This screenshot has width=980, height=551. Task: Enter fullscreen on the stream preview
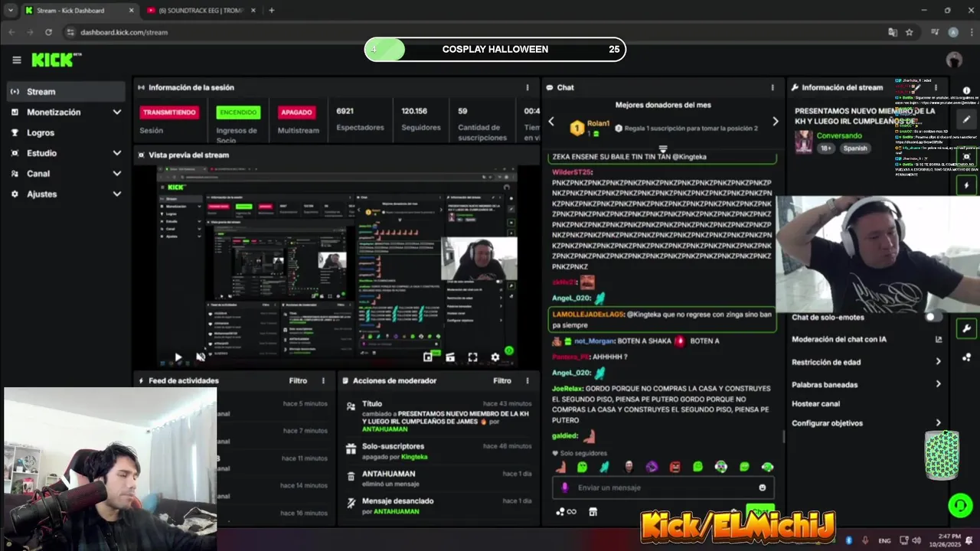(472, 357)
